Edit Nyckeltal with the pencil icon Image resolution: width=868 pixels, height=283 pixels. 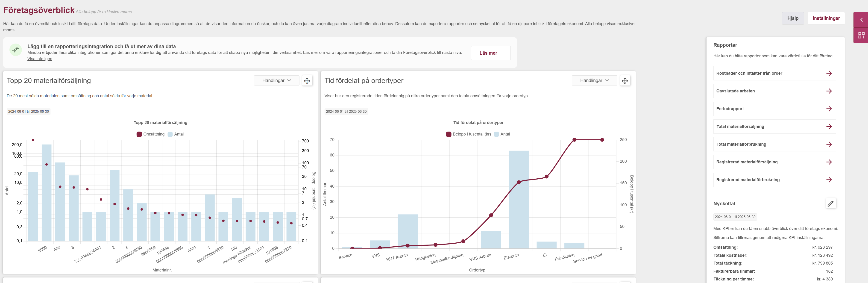pos(831,203)
